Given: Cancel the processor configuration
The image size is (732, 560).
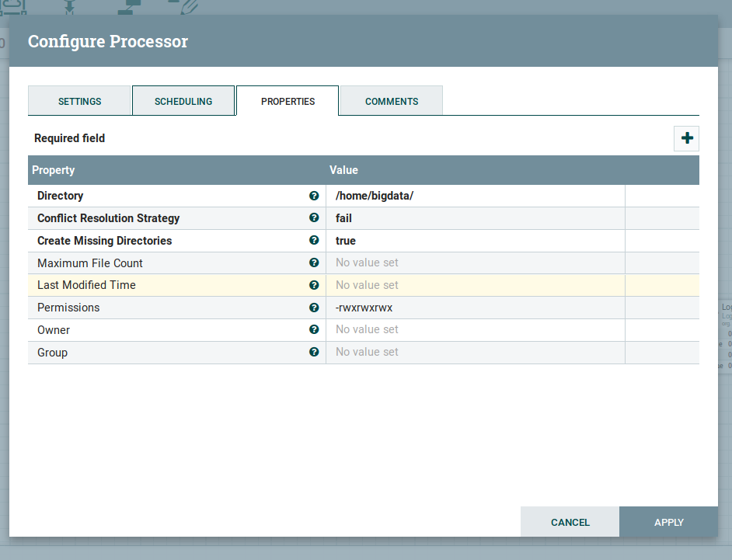Looking at the screenshot, I should click(570, 522).
